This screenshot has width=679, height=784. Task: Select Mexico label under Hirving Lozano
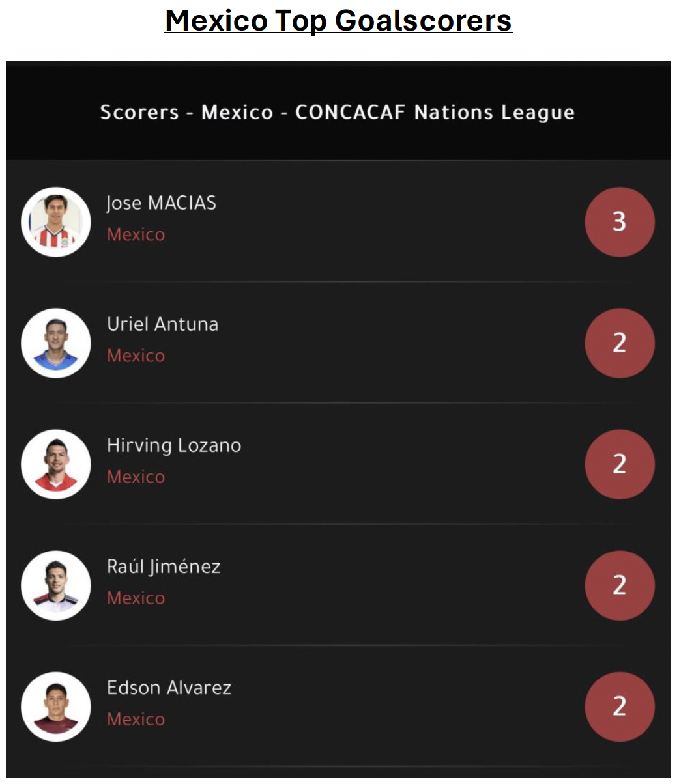136,477
